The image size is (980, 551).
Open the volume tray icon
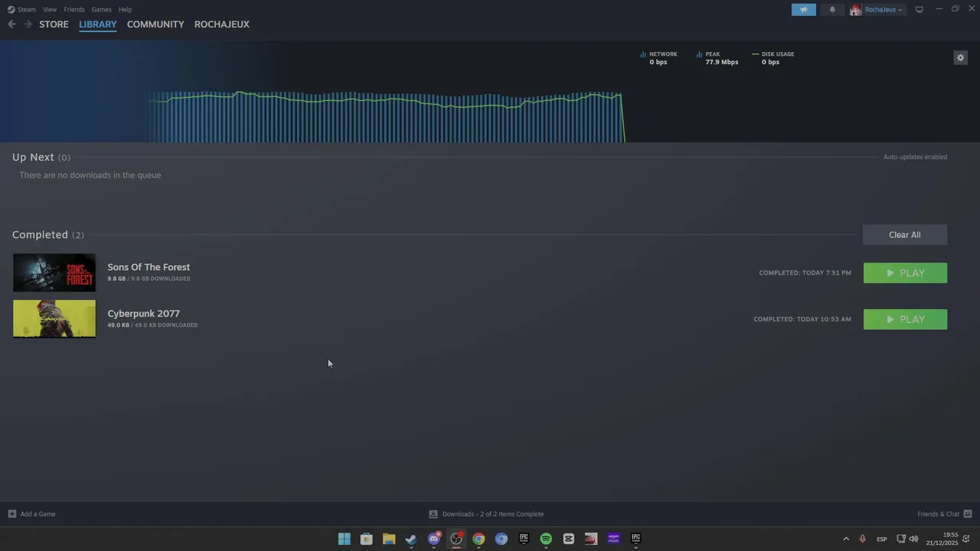[x=913, y=539]
